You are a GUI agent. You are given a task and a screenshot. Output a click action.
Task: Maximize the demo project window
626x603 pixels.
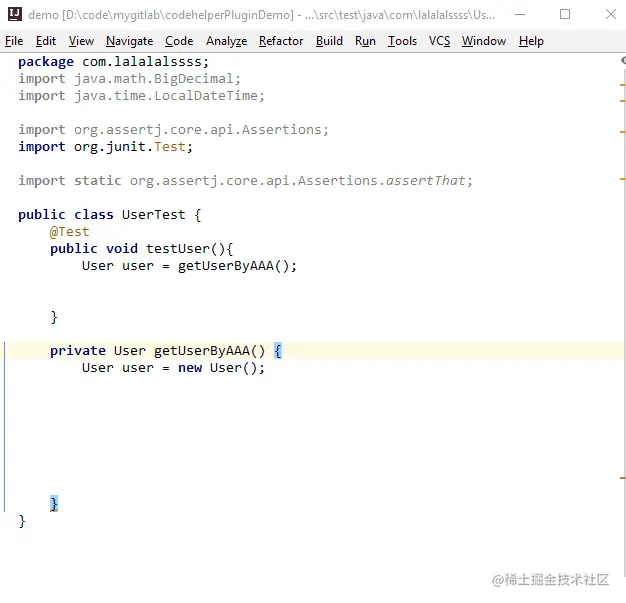point(565,15)
